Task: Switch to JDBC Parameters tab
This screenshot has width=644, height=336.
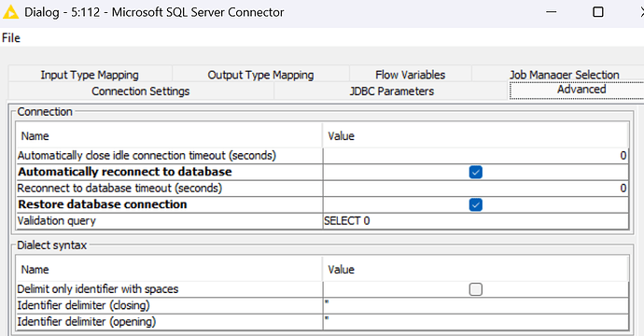Action: tap(391, 91)
